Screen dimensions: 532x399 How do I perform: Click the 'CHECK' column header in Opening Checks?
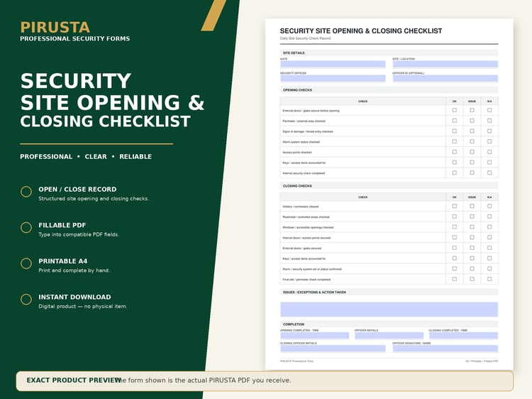pyautogui.click(x=362, y=102)
